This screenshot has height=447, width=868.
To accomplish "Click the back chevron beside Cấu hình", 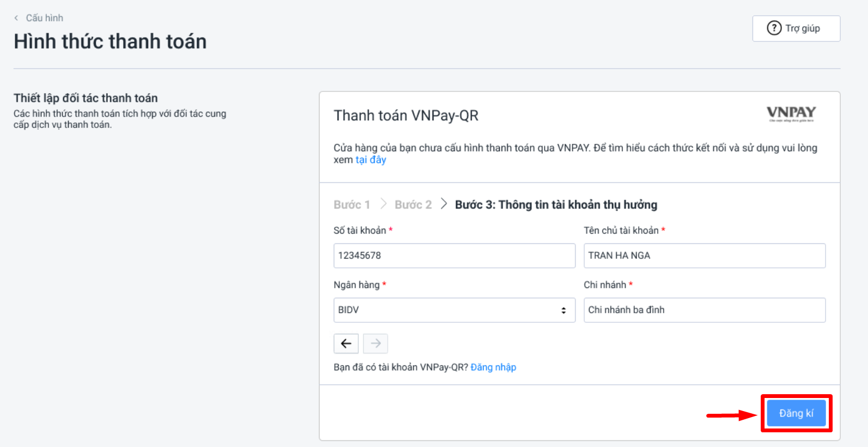I will (16, 17).
